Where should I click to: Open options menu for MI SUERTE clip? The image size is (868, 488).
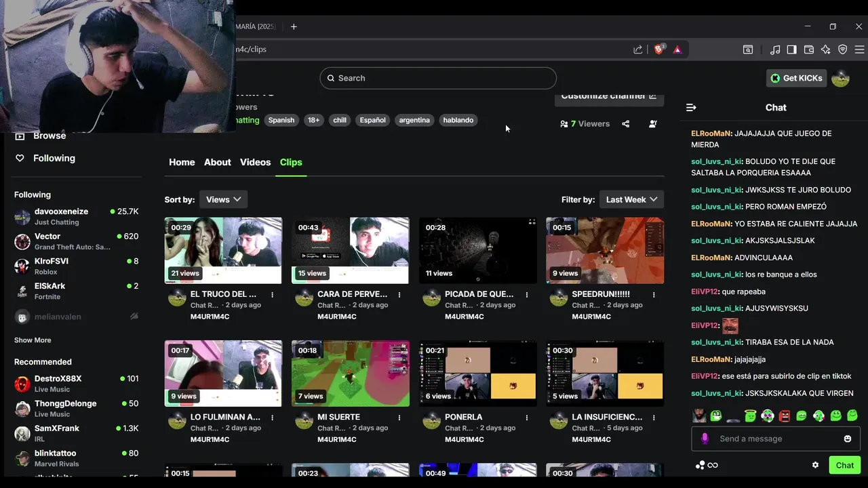[399, 418]
